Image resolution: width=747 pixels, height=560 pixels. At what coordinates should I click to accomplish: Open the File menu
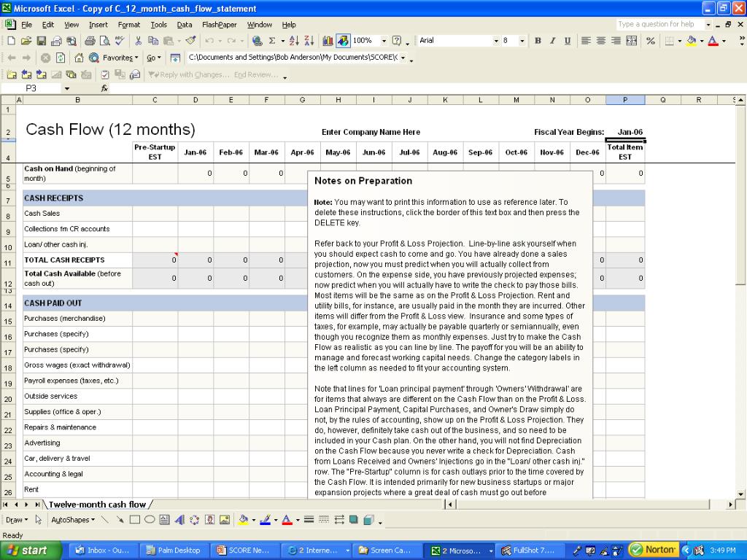[27, 25]
